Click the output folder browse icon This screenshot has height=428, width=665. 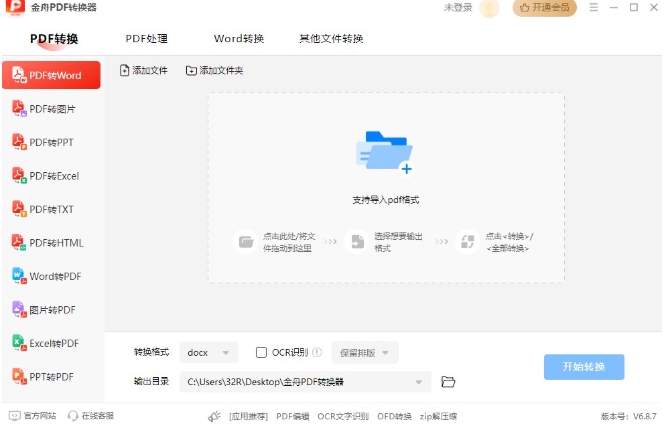[x=448, y=382]
